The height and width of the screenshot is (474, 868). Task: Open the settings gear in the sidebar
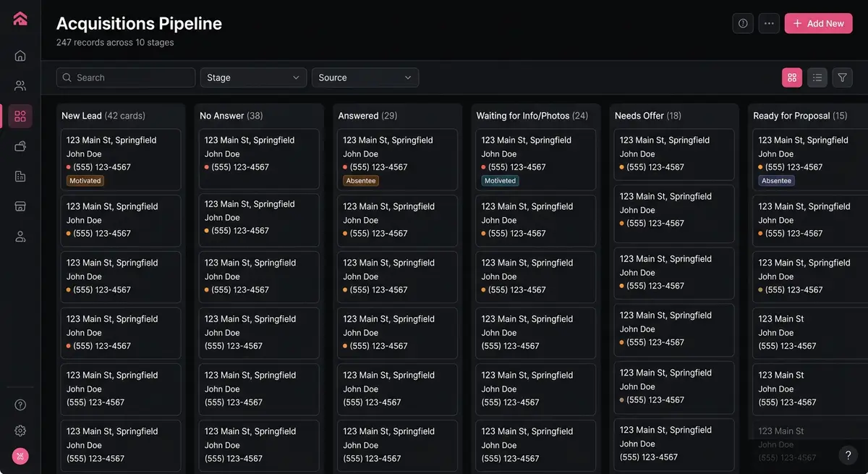coord(20,431)
